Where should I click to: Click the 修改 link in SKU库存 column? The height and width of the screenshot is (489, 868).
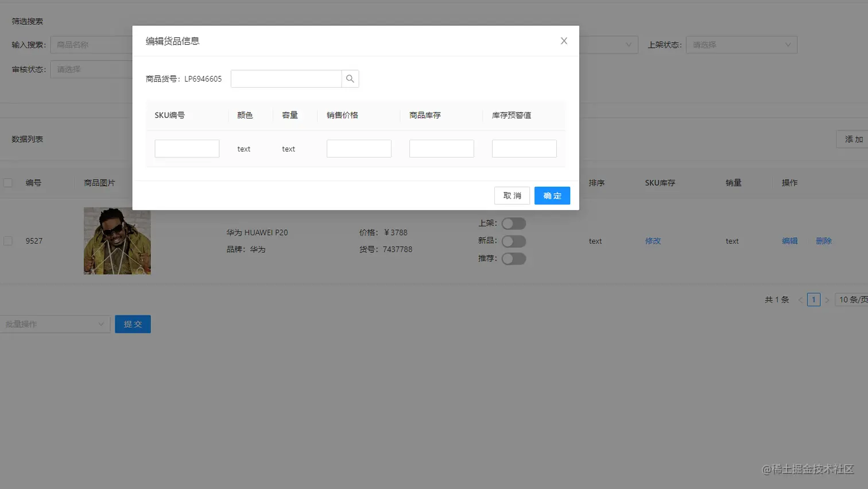[x=653, y=241]
